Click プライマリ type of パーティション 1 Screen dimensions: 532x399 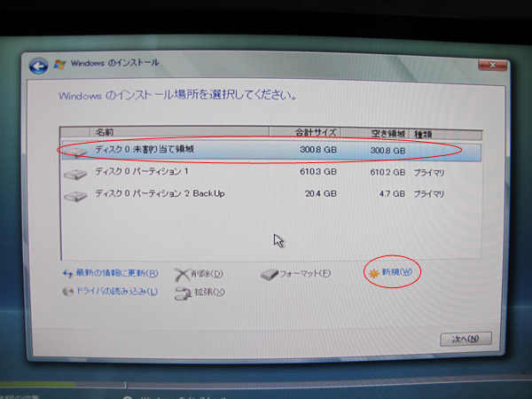(429, 173)
